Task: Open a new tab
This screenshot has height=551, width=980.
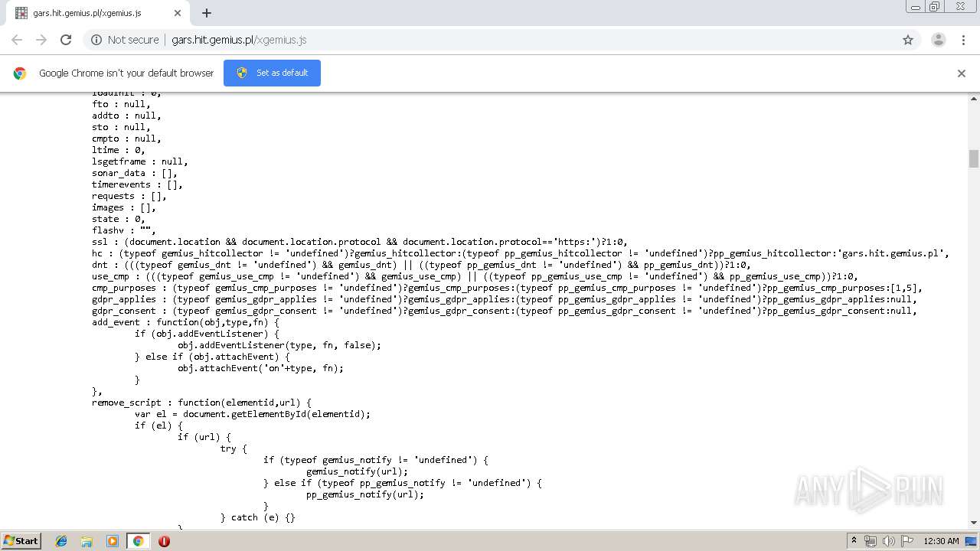Action: click(206, 13)
